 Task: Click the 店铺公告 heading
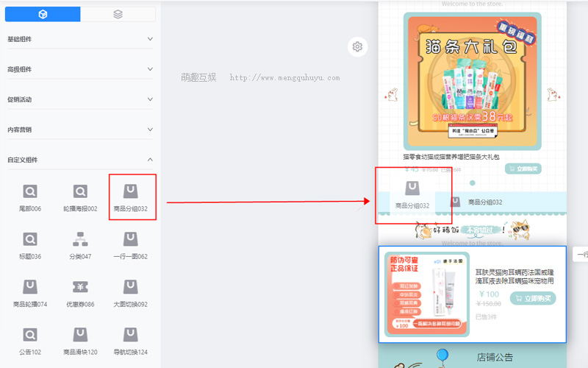495,358
